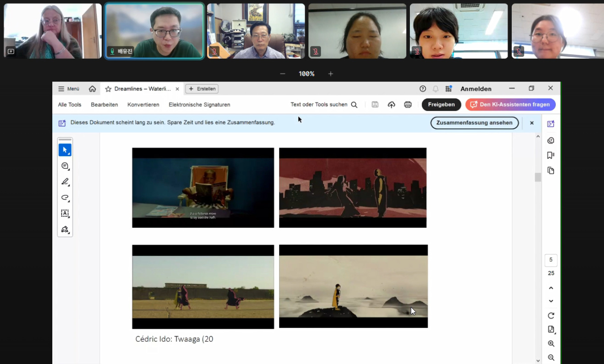604x364 pixels.
Task: Open the Konvertieren menu item
Action: tap(143, 105)
